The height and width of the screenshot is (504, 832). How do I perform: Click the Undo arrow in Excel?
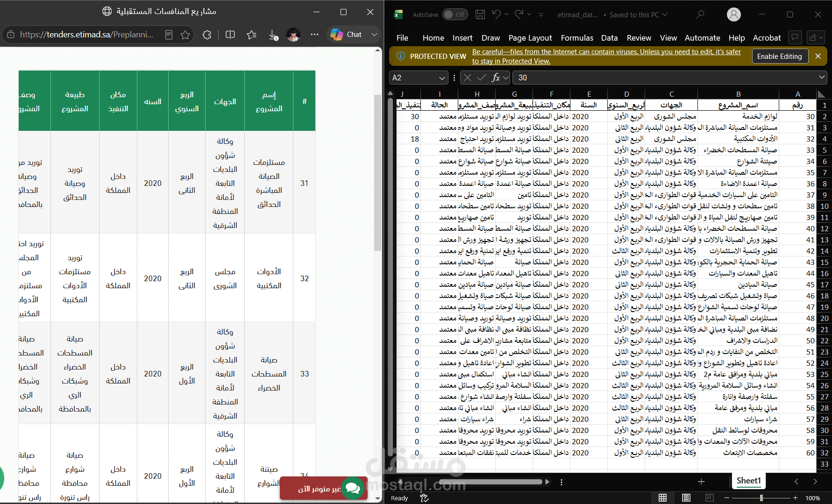[x=496, y=14]
